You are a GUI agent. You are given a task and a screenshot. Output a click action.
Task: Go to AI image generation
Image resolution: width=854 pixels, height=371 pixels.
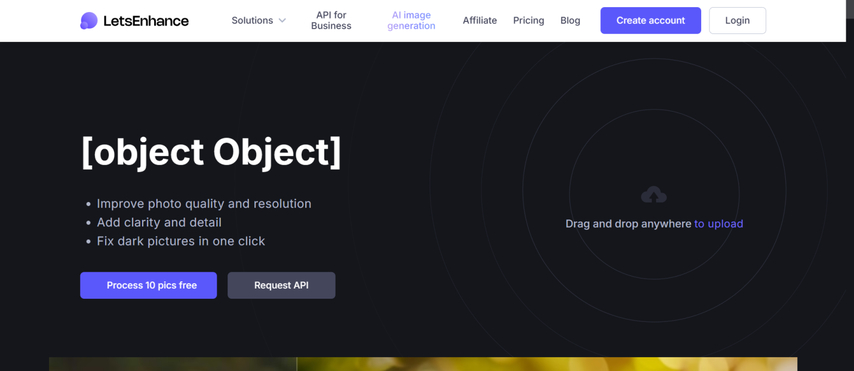tap(411, 20)
